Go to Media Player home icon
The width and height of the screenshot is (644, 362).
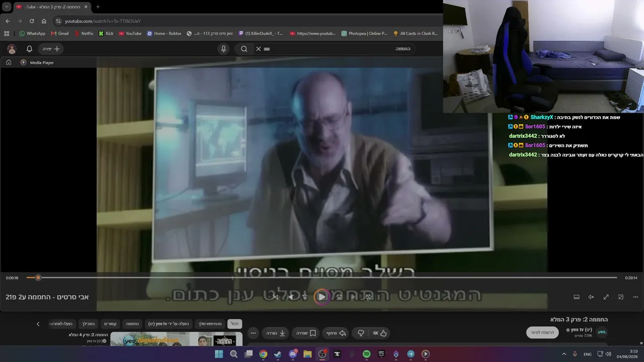[9, 62]
